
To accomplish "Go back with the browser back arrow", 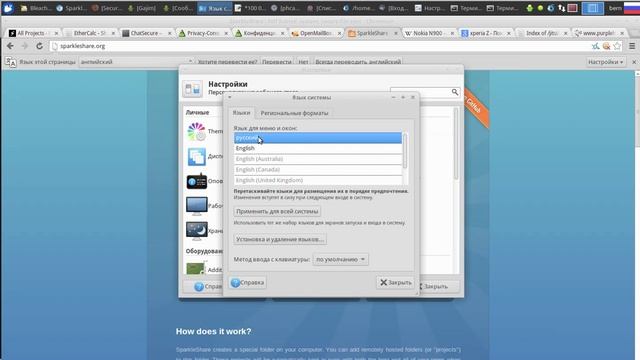I will click(11, 46).
